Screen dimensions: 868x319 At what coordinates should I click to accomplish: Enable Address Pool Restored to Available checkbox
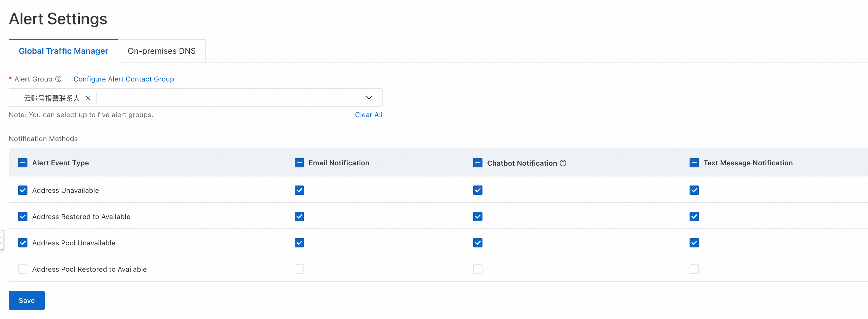(22, 269)
